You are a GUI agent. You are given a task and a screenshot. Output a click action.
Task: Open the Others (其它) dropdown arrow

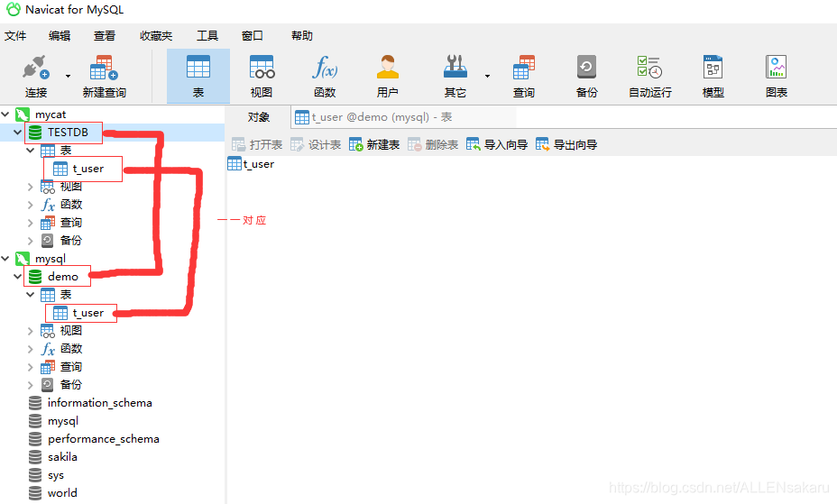tap(487, 77)
